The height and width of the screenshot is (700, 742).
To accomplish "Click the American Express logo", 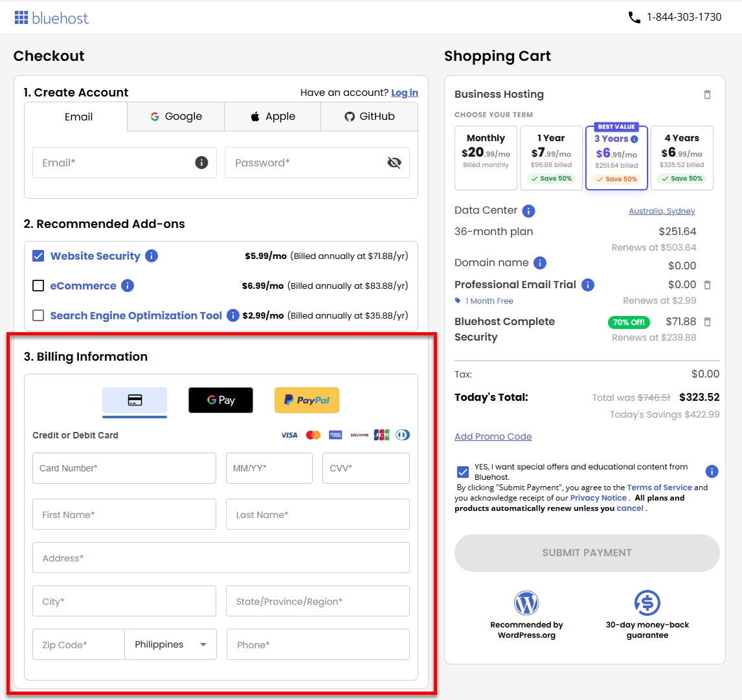I will [x=335, y=435].
